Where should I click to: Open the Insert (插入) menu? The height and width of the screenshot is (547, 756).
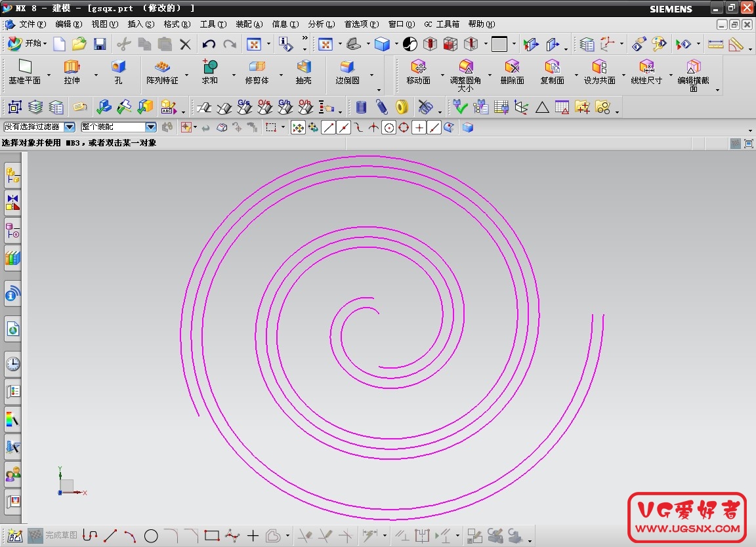pyautogui.click(x=140, y=24)
